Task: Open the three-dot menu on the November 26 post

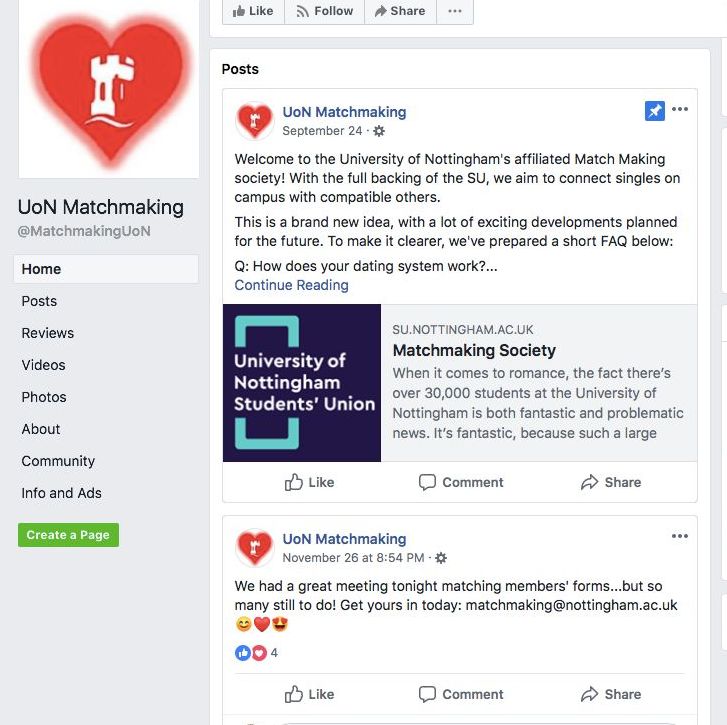Action: pos(679,536)
